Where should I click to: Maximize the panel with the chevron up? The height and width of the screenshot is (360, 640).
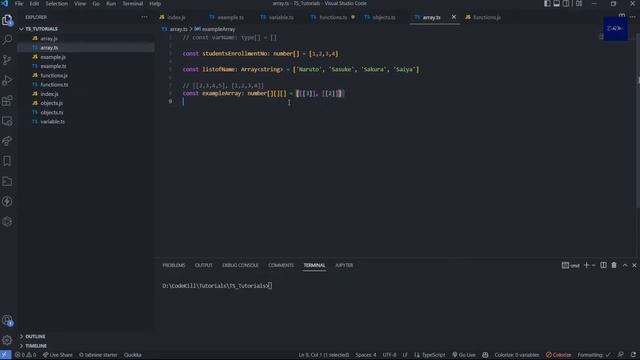pos(625,265)
